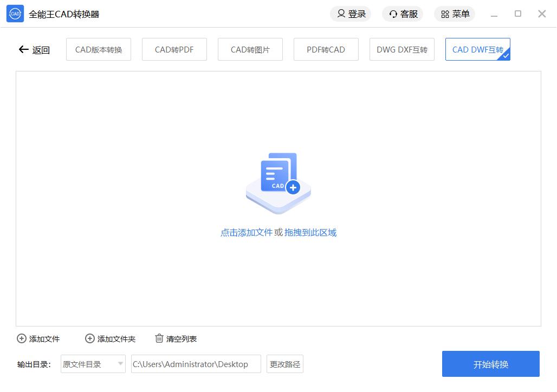Choose the DWG DXF互转 tab
557x392 pixels.
[x=401, y=50]
